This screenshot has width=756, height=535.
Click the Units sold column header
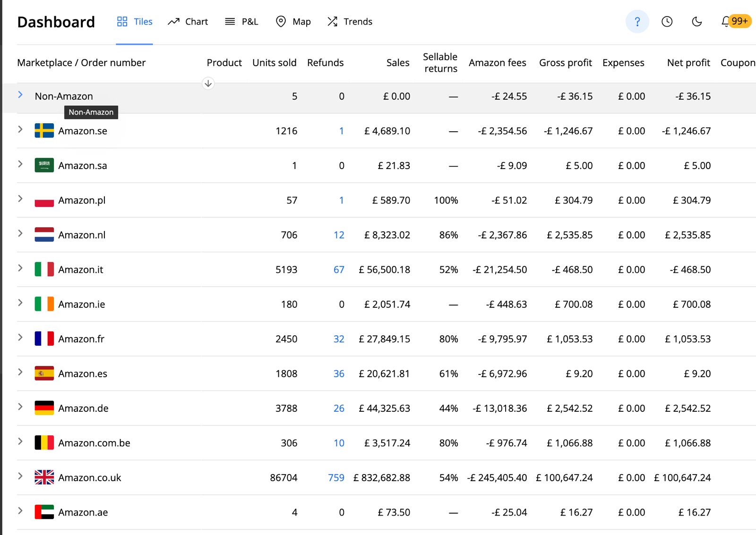(274, 63)
